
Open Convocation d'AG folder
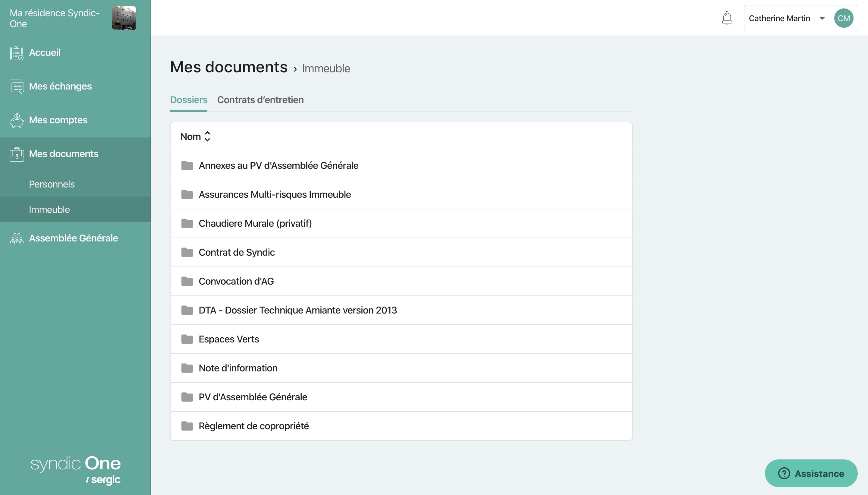401,281
